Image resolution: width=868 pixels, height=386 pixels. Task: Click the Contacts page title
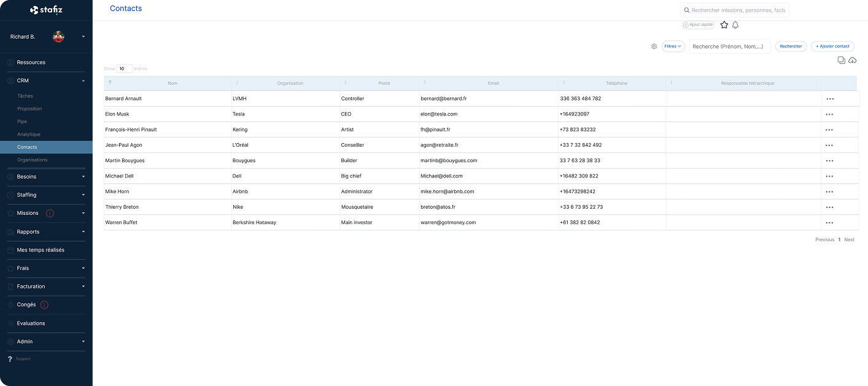coord(126,9)
